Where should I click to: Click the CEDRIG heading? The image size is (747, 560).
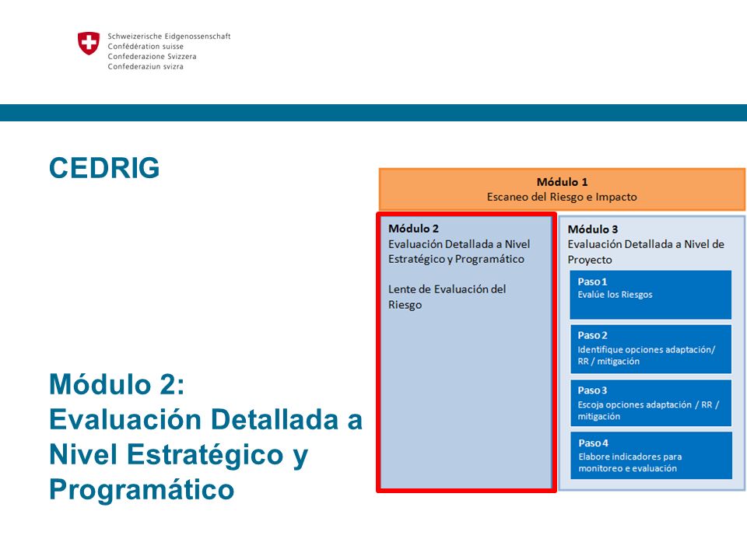click(104, 168)
